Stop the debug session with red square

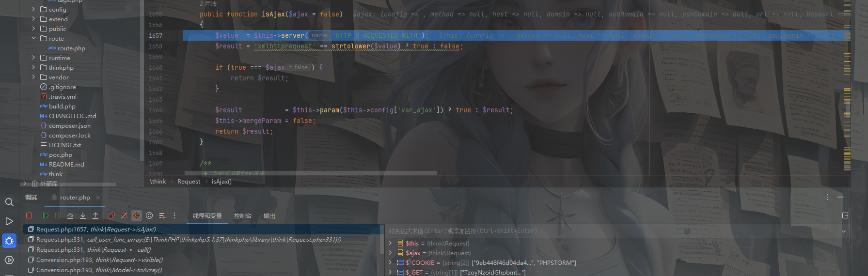tap(29, 215)
